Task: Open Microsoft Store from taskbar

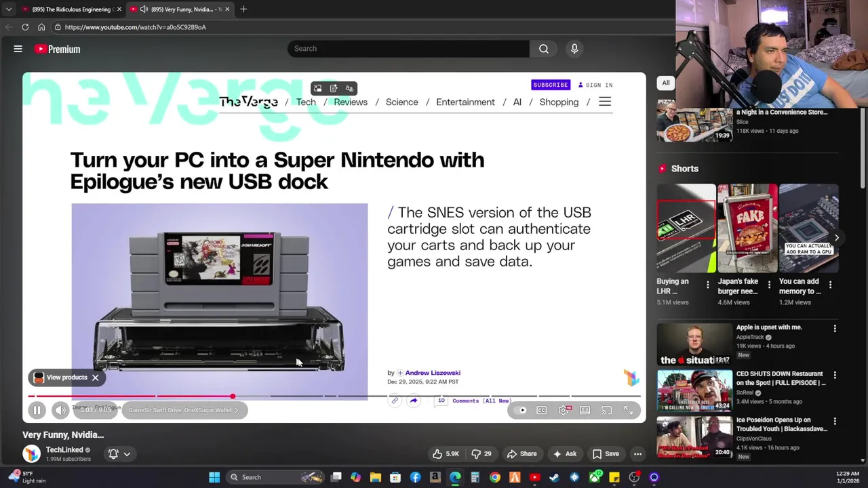Action: tap(395, 477)
